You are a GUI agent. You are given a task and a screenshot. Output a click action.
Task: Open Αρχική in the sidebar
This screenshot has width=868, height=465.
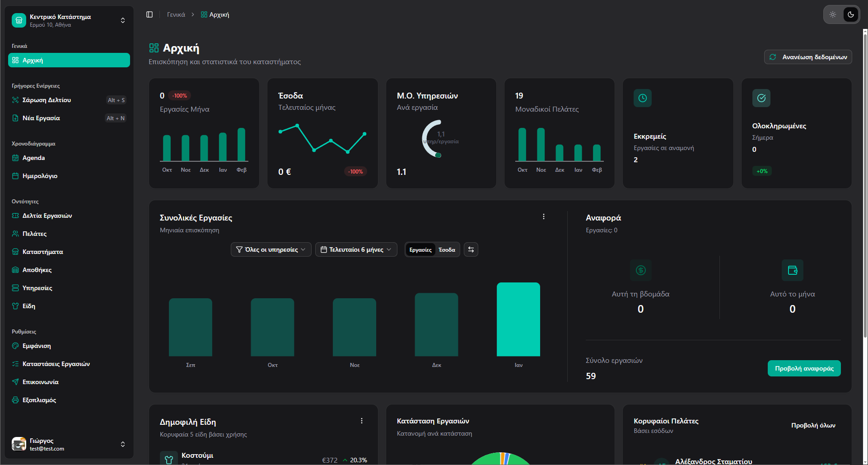click(x=69, y=60)
